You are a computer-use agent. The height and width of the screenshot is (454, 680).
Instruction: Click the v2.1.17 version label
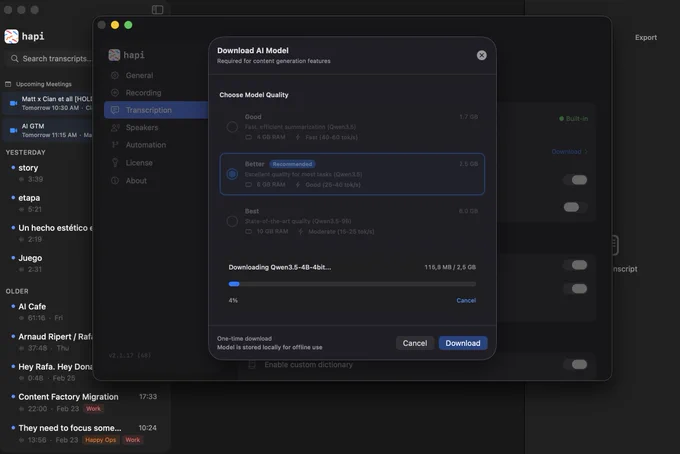tap(130, 356)
